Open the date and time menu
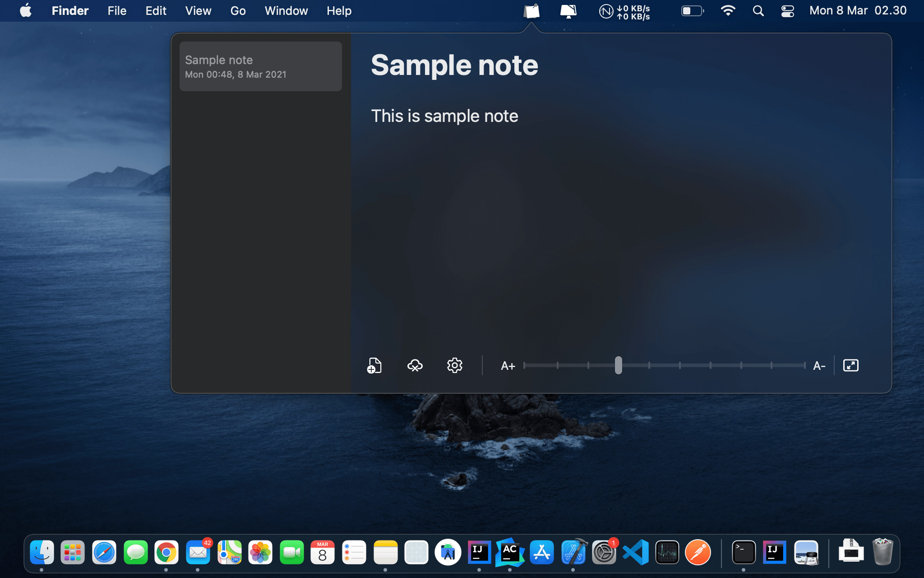Image resolution: width=924 pixels, height=578 pixels. tap(858, 11)
